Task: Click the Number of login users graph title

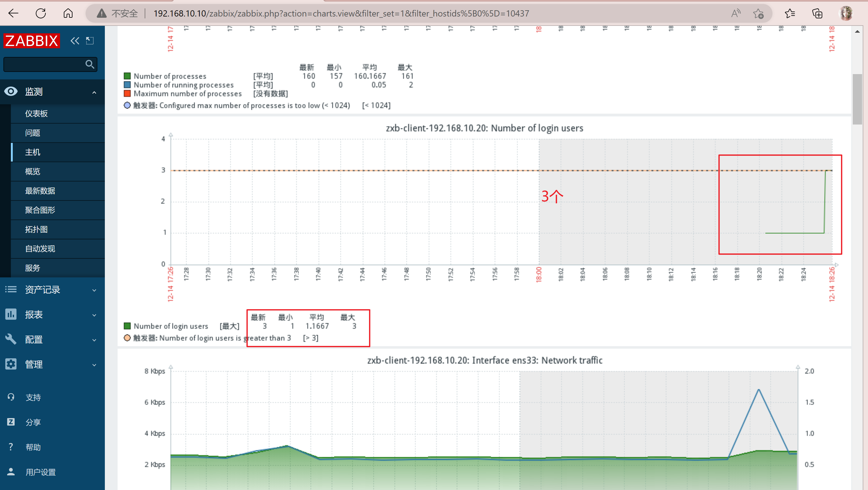Action: pyautogui.click(x=484, y=128)
